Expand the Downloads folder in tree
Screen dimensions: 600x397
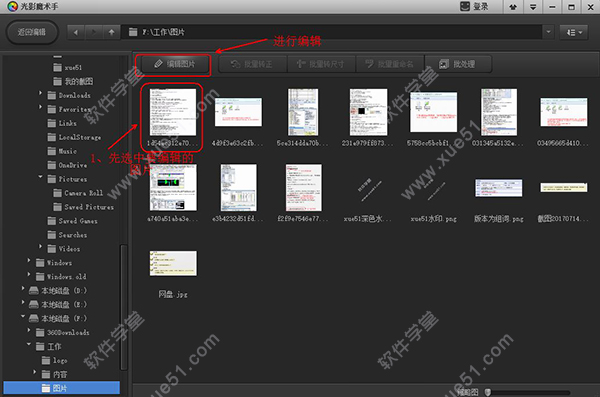40,93
